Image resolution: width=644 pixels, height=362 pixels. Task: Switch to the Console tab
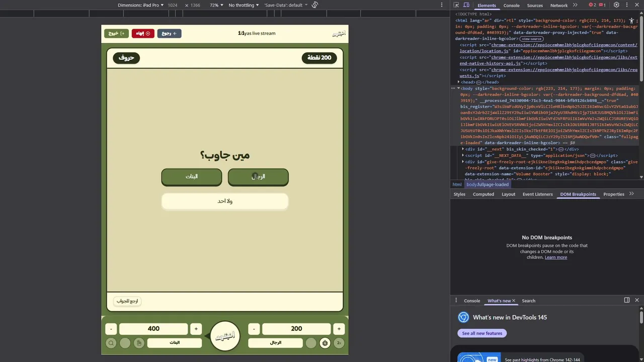tap(511, 5)
